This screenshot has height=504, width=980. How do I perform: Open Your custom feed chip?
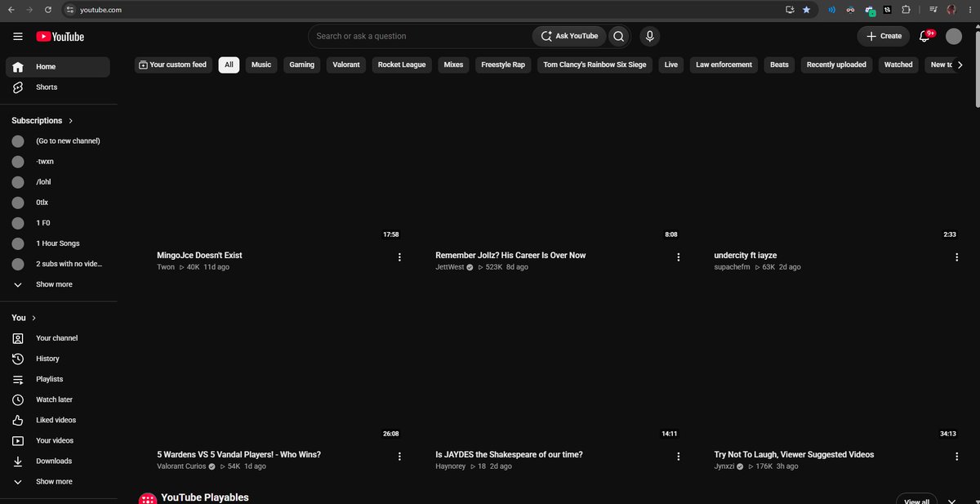click(x=172, y=65)
